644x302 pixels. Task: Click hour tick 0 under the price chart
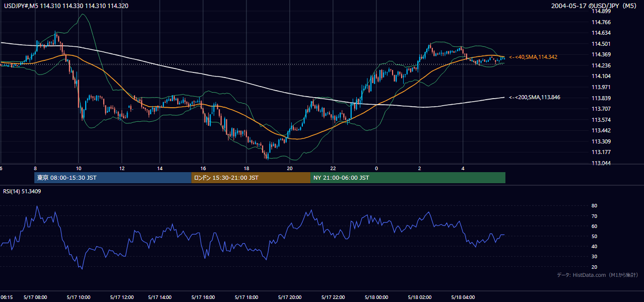[x=376, y=168]
